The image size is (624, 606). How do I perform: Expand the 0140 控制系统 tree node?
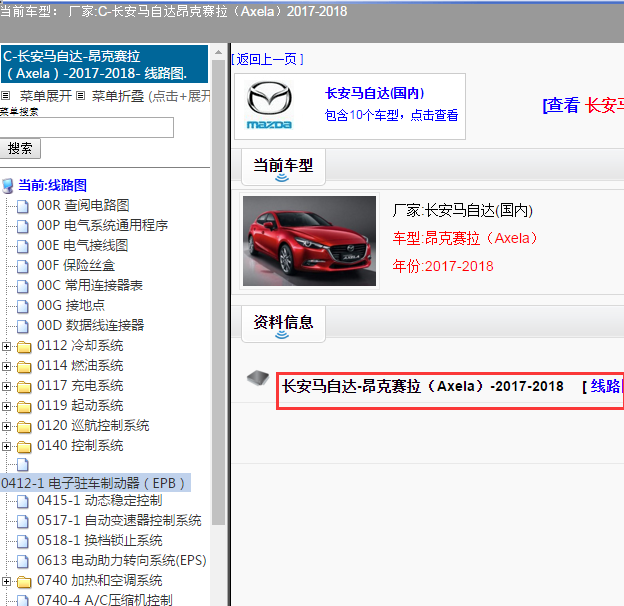pyautogui.click(x=6, y=446)
